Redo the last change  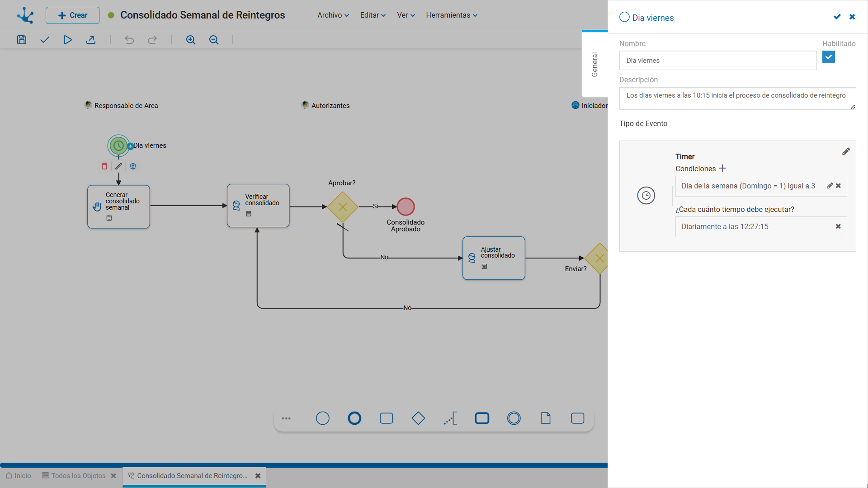click(x=152, y=40)
